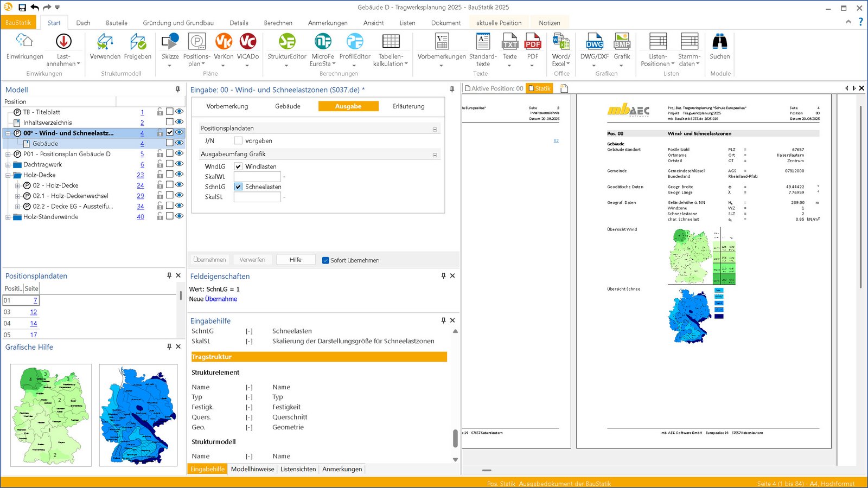Open Tabellenkalkulation tool
Screen dimensions: 868x488
(x=391, y=42)
